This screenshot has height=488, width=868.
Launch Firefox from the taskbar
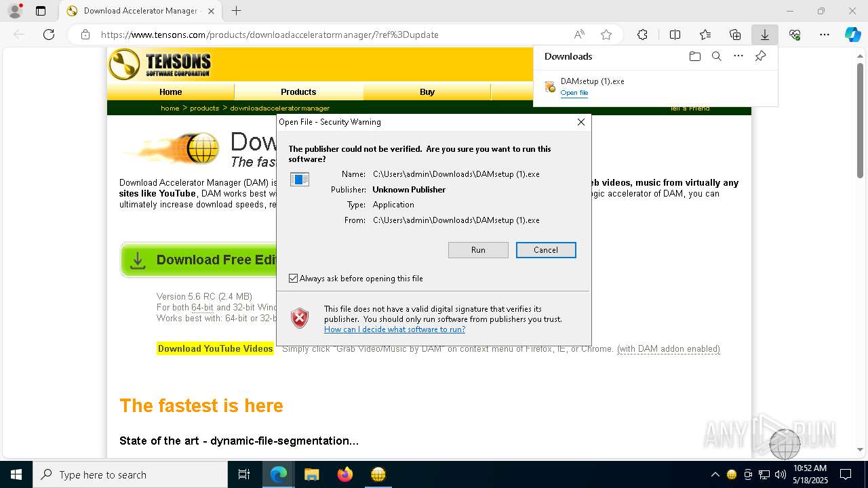[x=345, y=474]
